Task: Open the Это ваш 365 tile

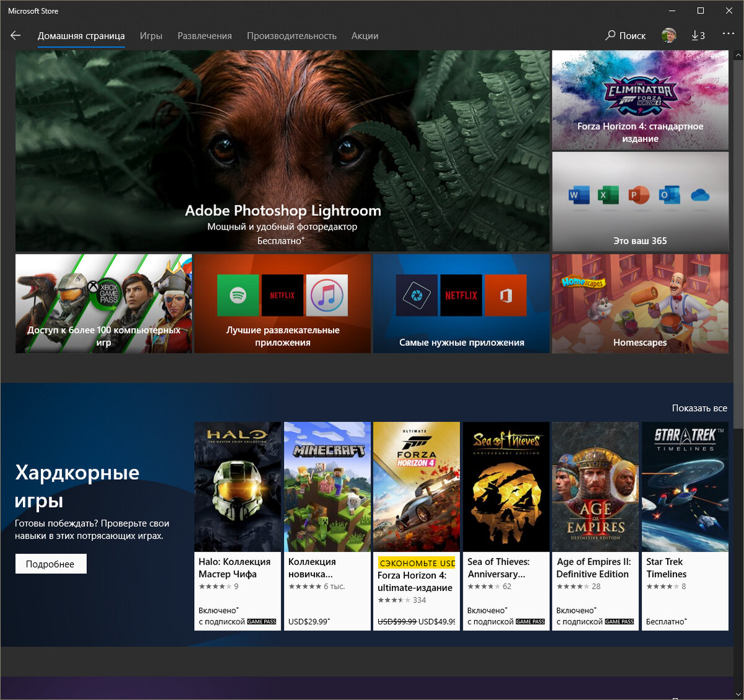Action: (x=640, y=202)
